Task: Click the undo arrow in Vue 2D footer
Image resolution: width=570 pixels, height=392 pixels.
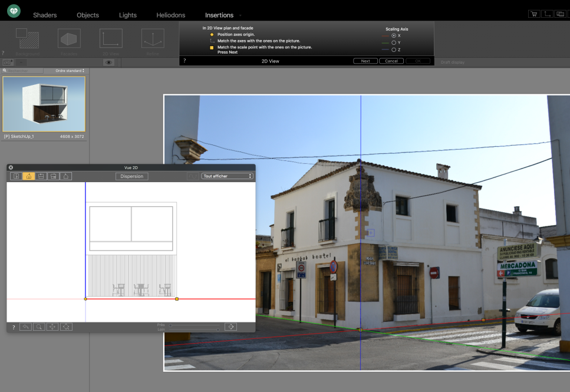Action: 25,327
